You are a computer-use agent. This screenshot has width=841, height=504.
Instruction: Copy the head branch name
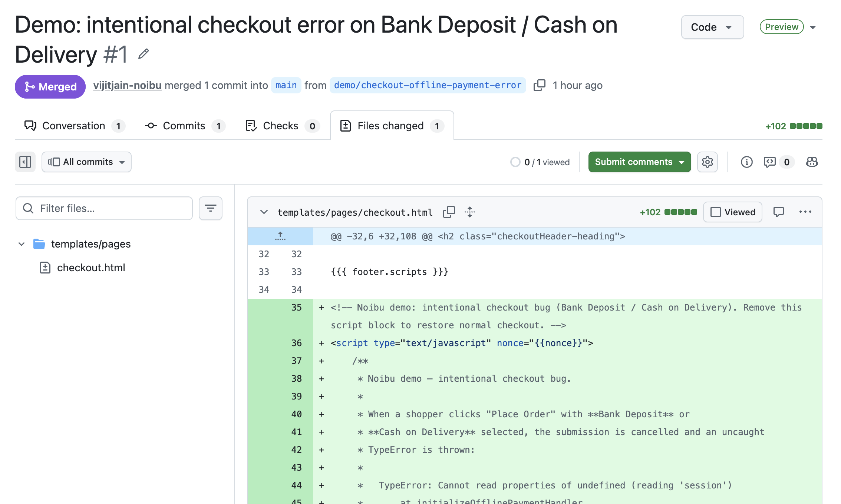pyautogui.click(x=539, y=86)
